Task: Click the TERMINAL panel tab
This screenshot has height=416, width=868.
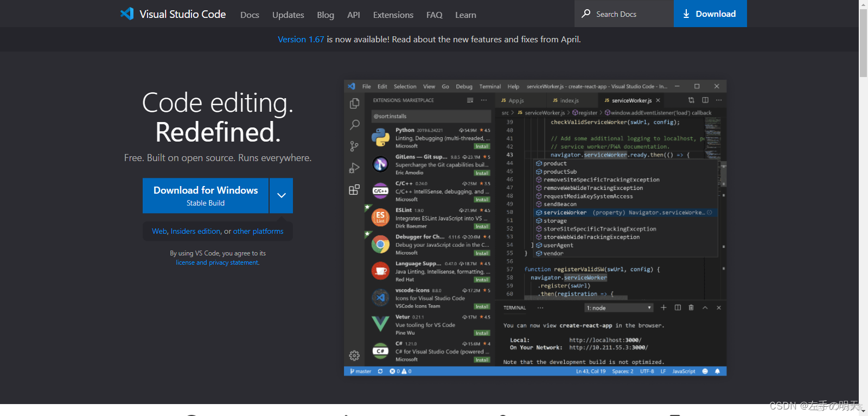Action: [x=515, y=308]
